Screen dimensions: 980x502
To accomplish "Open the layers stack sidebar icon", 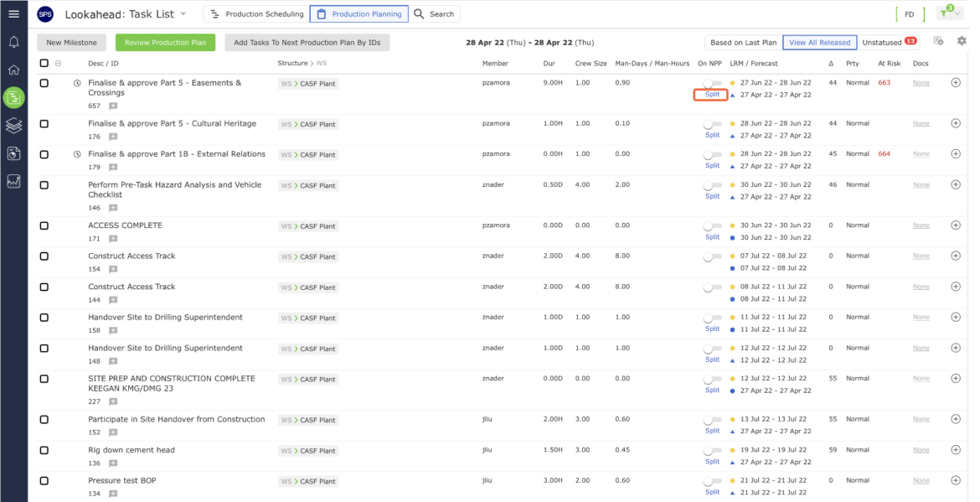I will (x=13, y=126).
